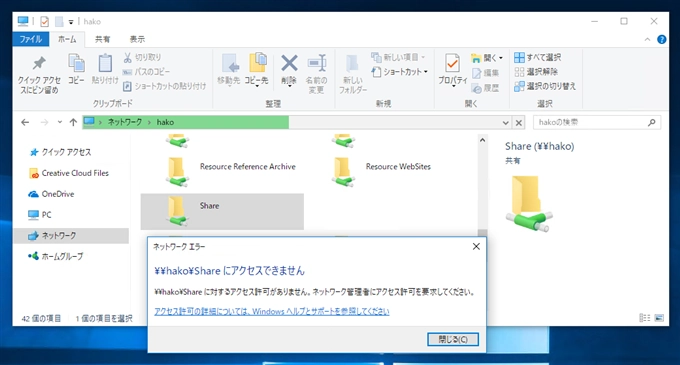Select Cut (切り取り) in the clipboard group
The image size is (680, 365).
[142, 57]
